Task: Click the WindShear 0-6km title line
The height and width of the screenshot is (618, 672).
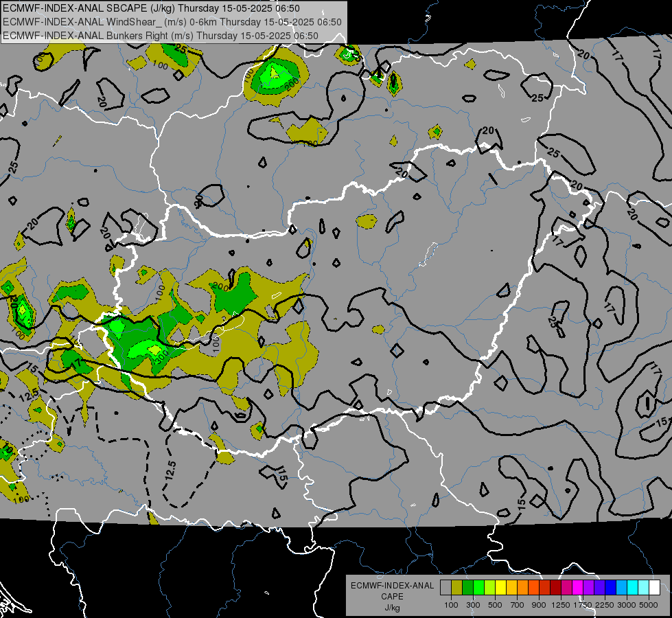Action: [x=172, y=22]
